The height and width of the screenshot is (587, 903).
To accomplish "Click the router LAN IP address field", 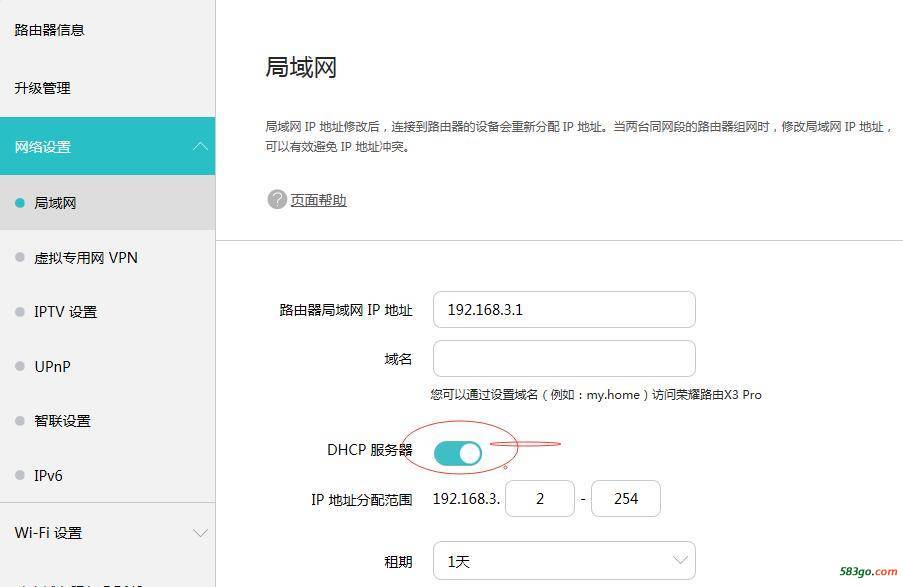I will (x=564, y=309).
